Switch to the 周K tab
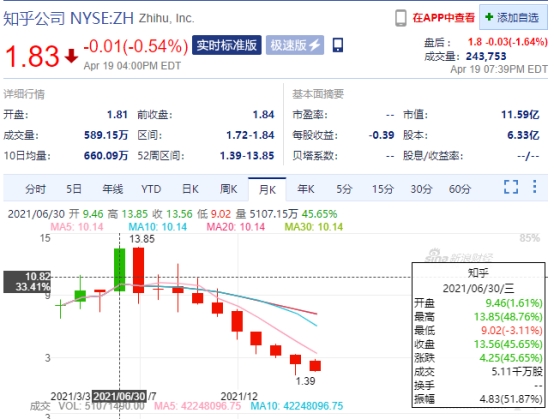Viewport: 554px width, 420px height. 229,189
